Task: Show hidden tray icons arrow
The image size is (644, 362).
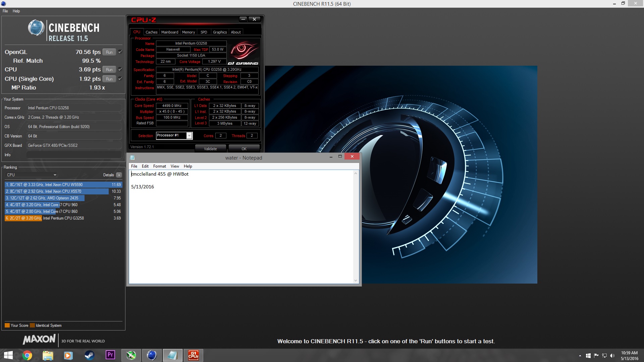Action: point(580,356)
